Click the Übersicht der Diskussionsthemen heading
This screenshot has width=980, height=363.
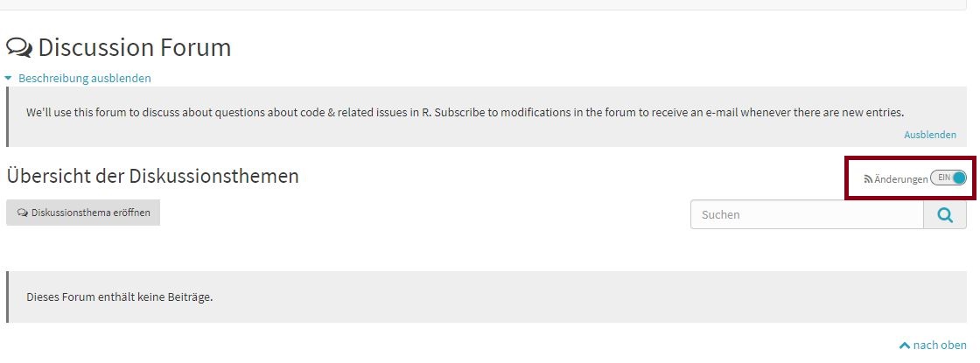(x=152, y=176)
